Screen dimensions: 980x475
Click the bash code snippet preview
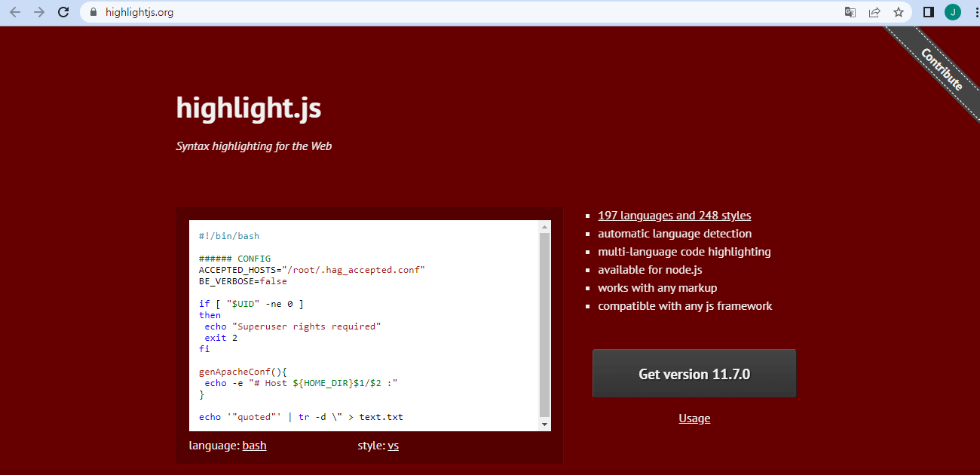pyautogui.click(x=362, y=324)
